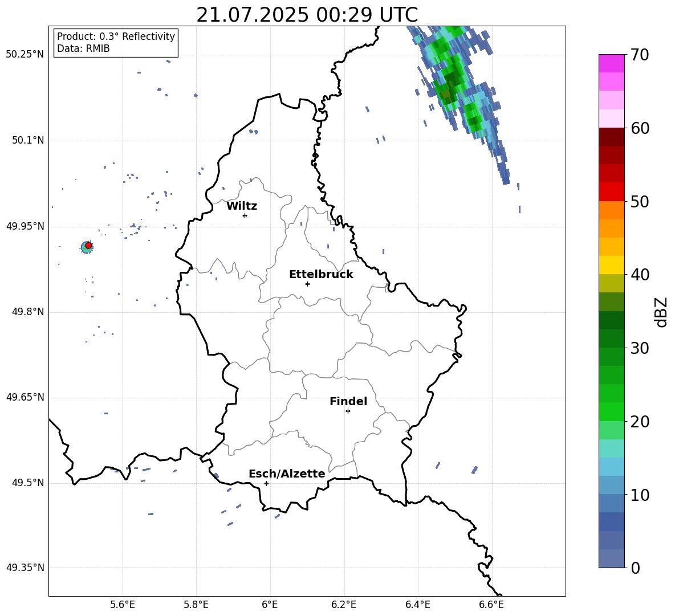The height and width of the screenshot is (616, 675).
Task: Click the 49.65°N latitude label
Action: pyautogui.click(x=25, y=397)
